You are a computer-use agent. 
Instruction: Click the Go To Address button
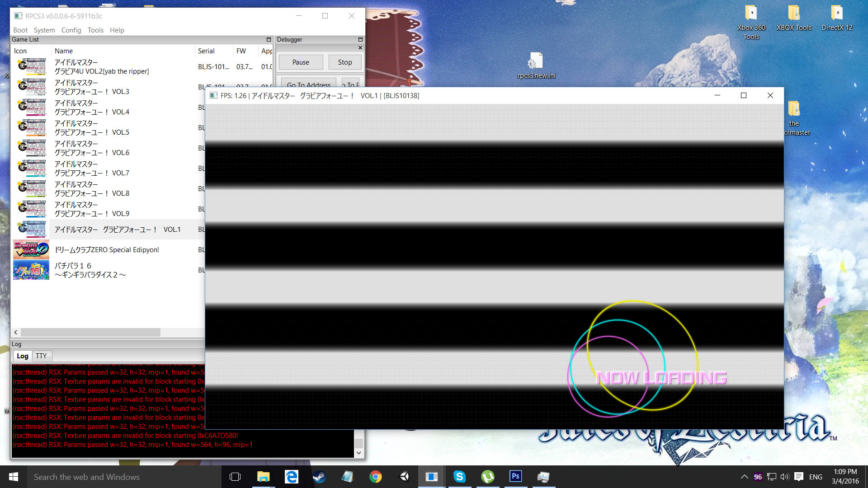tap(309, 84)
